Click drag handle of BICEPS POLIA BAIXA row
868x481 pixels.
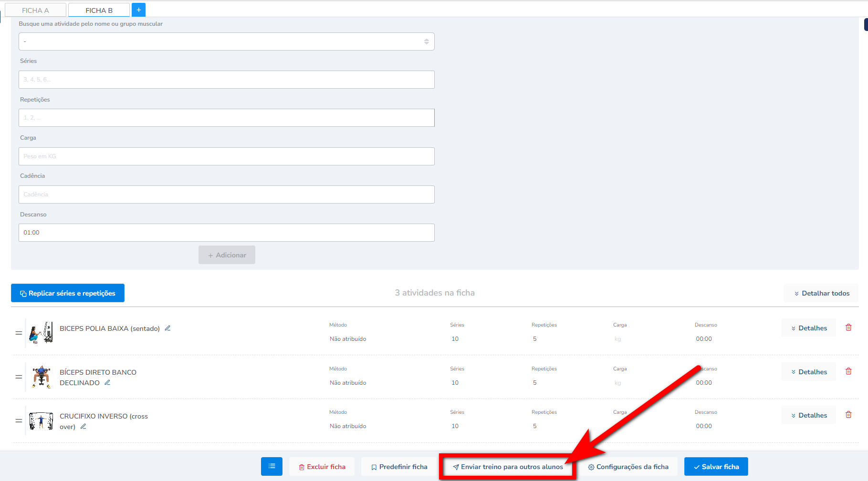point(19,333)
